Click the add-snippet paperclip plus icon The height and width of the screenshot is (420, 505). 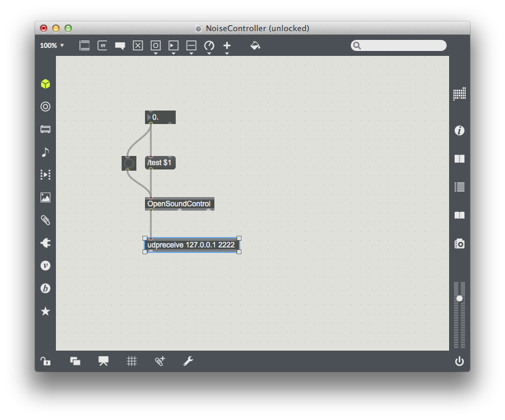pos(160,361)
